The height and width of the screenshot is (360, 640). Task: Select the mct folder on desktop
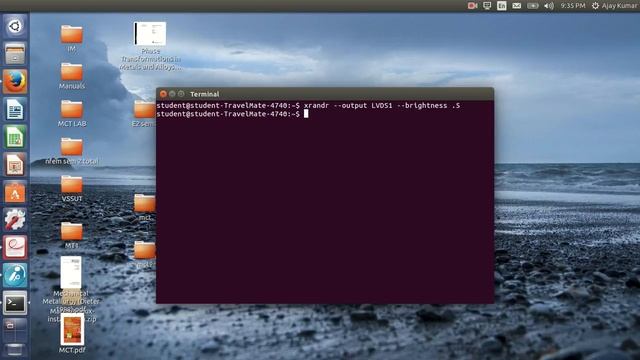(x=145, y=204)
